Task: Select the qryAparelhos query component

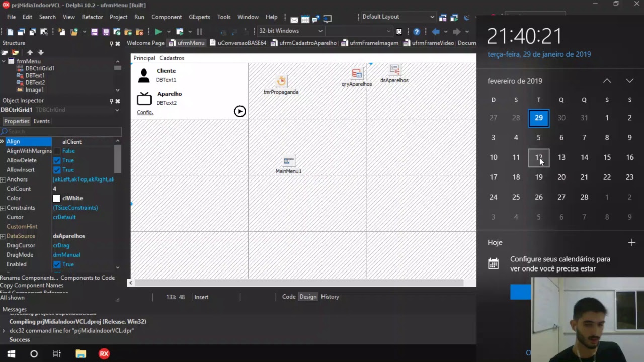Action: click(x=357, y=74)
